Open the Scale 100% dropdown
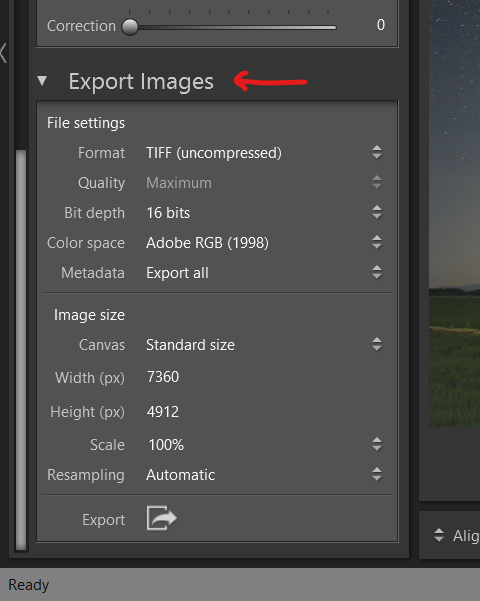 click(264, 445)
